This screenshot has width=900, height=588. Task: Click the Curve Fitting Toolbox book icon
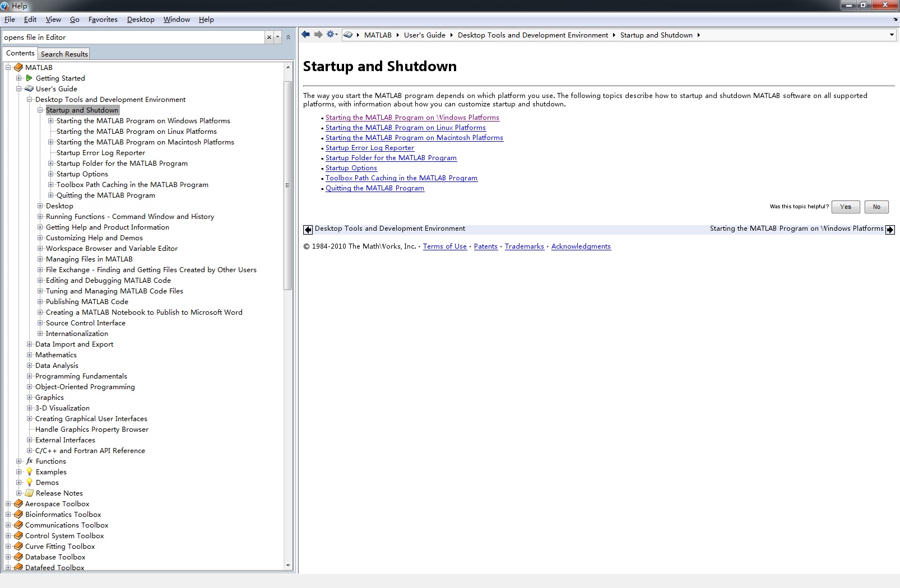pos(18,546)
